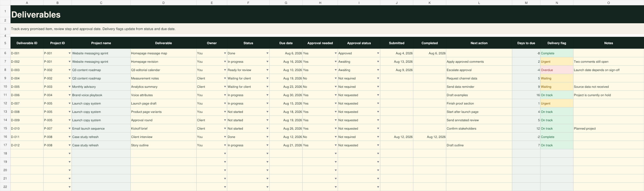Select the Homepage message map cell
The height and width of the screenshot is (191, 644).
click(x=164, y=53)
